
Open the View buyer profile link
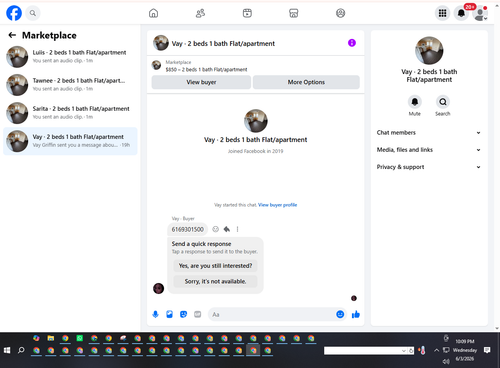coord(277,205)
